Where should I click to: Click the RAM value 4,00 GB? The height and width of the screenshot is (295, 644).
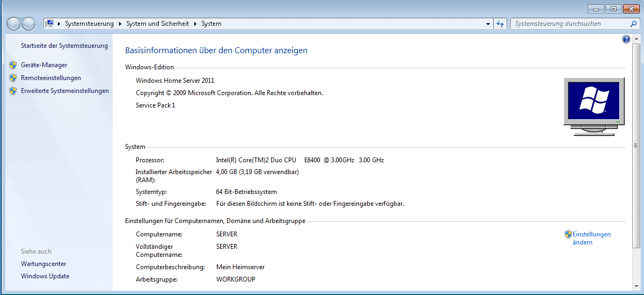257,172
